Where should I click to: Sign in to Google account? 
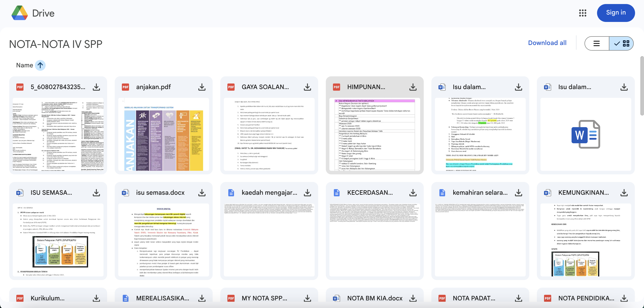(616, 13)
